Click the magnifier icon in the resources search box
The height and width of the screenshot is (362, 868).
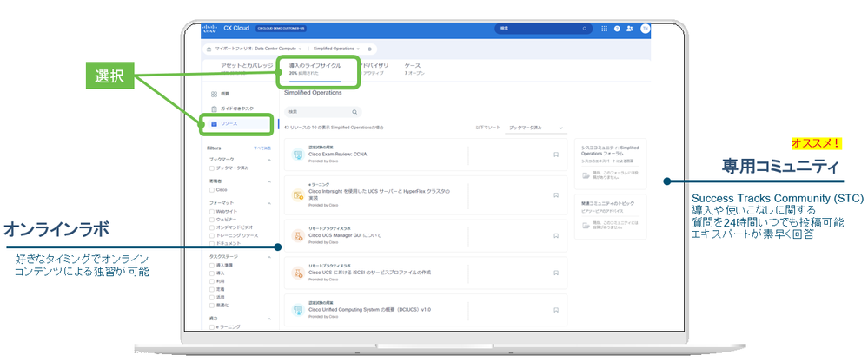tap(354, 112)
